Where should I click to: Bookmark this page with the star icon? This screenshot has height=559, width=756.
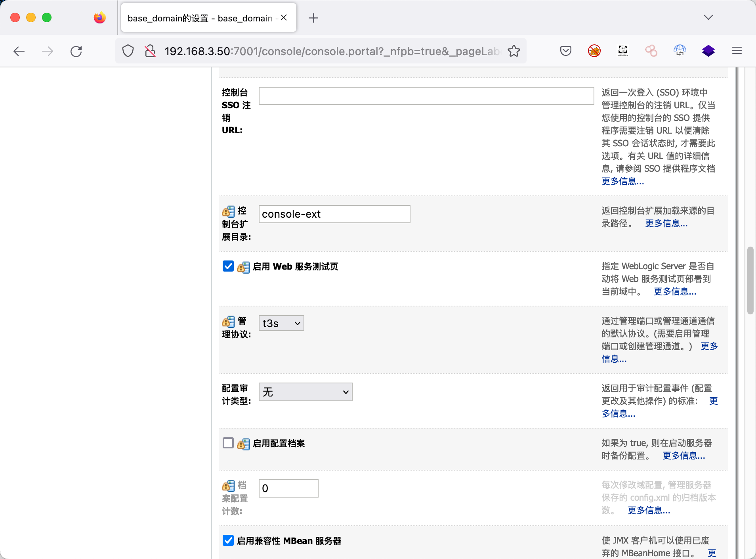click(x=514, y=51)
